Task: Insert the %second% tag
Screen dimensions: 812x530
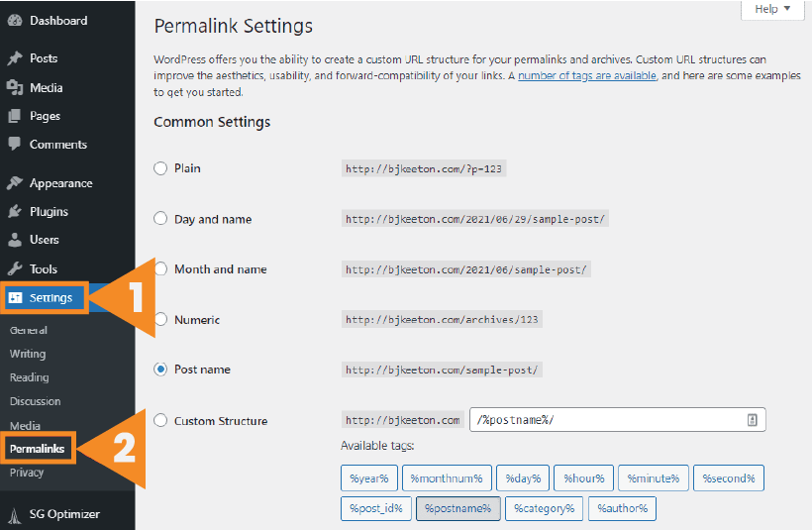Action: (729, 478)
